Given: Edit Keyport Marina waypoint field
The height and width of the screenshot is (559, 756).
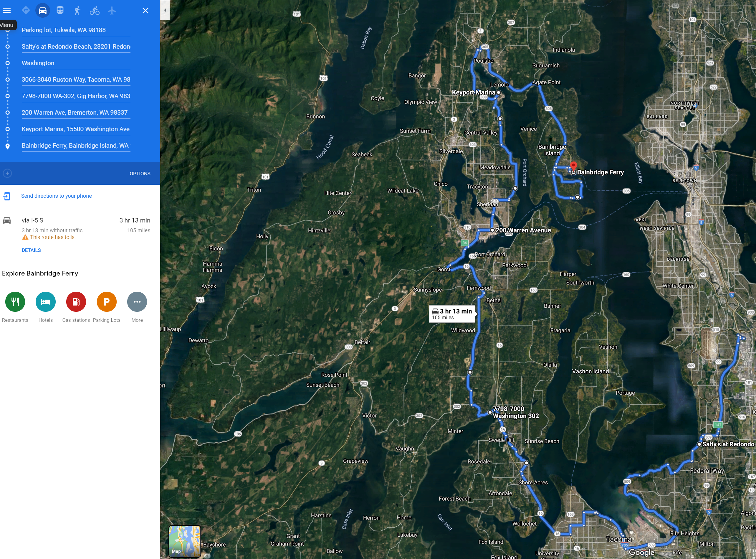Looking at the screenshot, I should tap(75, 129).
